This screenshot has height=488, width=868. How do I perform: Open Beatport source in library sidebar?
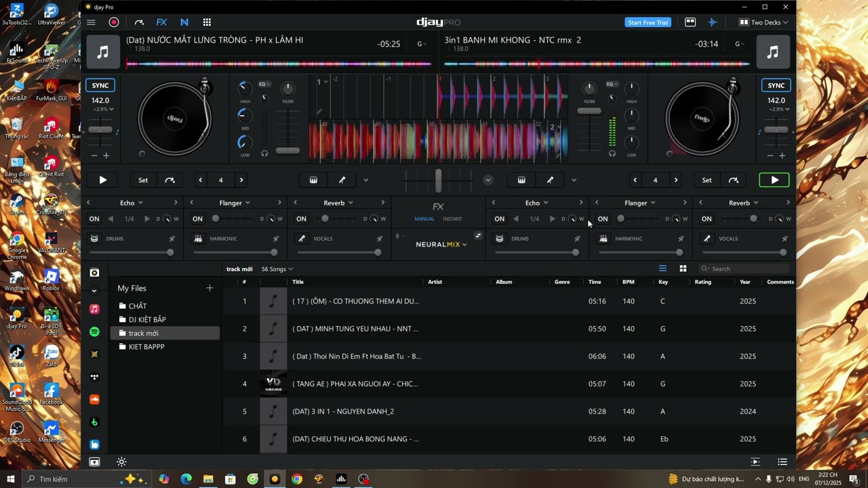point(94,422)
